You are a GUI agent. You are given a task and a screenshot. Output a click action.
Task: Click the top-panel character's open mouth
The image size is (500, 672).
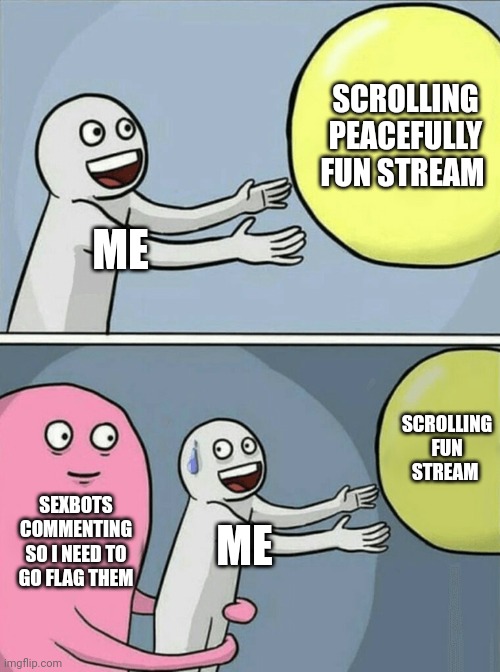click(116, 168)
